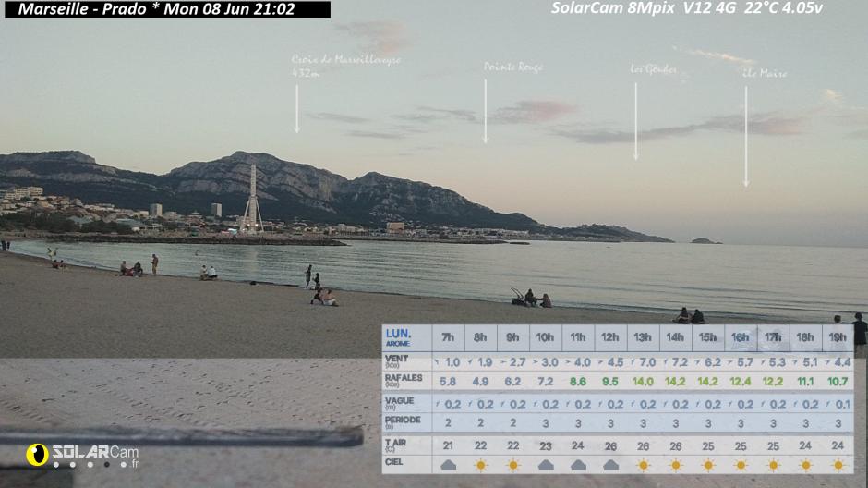This screenshot has height=488, width=868.
Task: Click the 'Île Maire' landmark label
Action: pos(765,73)
